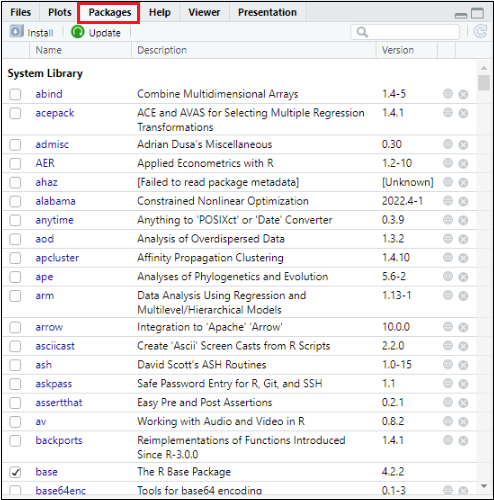Open globe icon for anytime package
Image resolution: width=494 pixels, height=500 pixels.
[448, 220]
